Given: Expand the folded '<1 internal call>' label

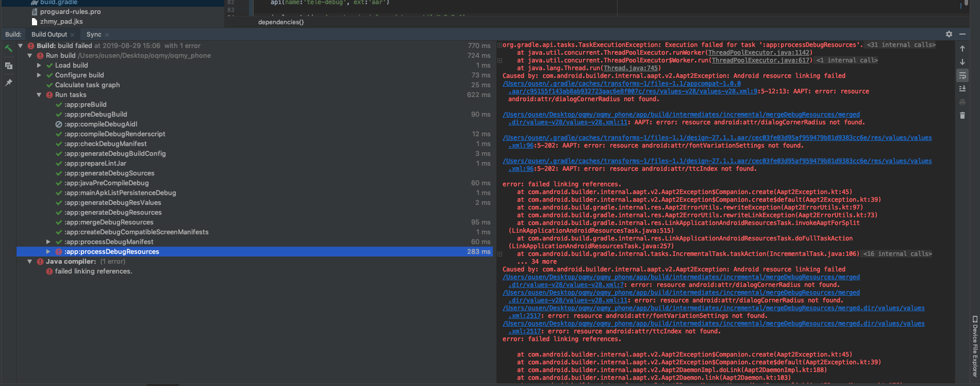Looking at the screenshot, I should pos(847,60).
